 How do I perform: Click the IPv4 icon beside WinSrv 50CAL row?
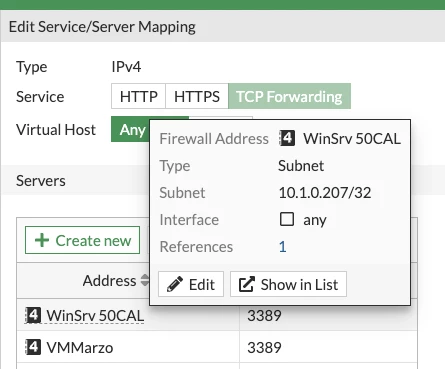pos(33,315)
